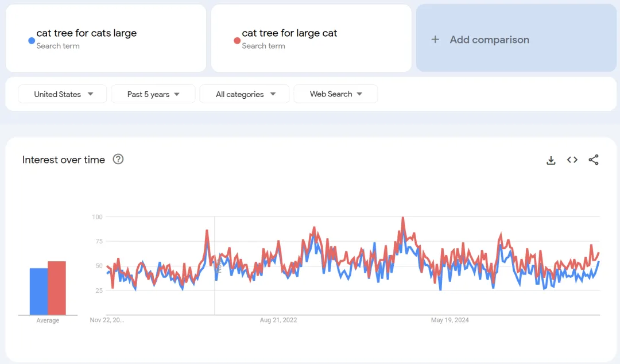
Task: Open help for Interest over time
Action: [118, 160]
